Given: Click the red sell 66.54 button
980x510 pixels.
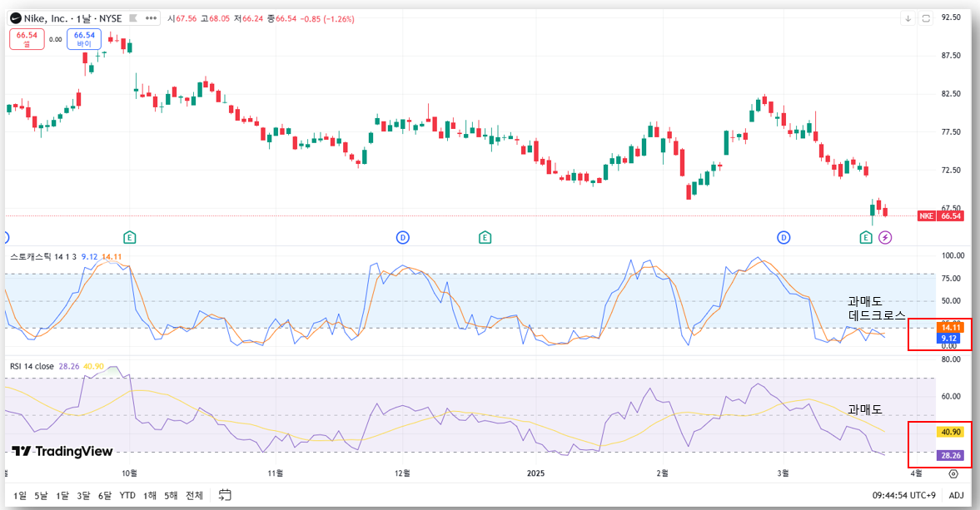Looking at the screenshot, I should point(27,39).
